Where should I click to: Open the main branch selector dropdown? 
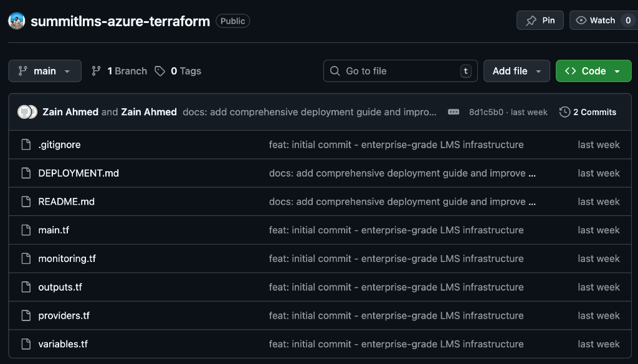(x=44, y=71)
